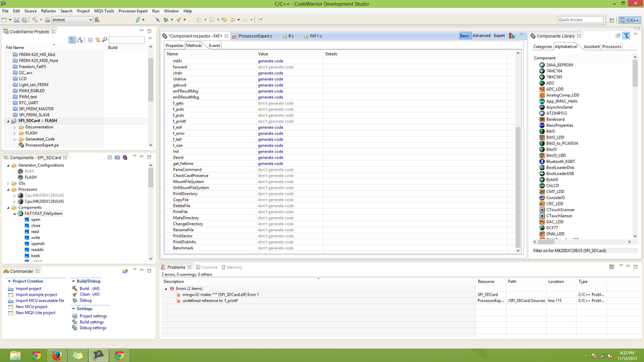Click the Project settings link
The image size is (644, 362).
coord(93,316)
